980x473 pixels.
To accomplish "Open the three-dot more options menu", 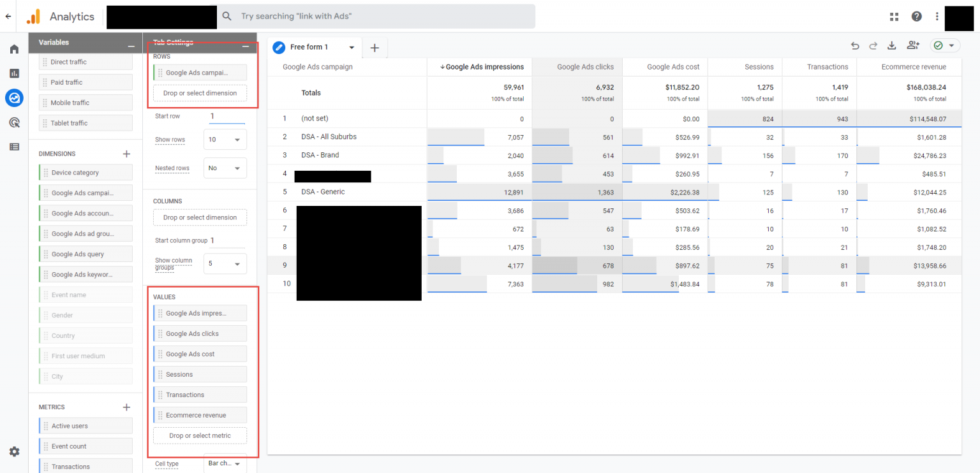I will 937,17.
